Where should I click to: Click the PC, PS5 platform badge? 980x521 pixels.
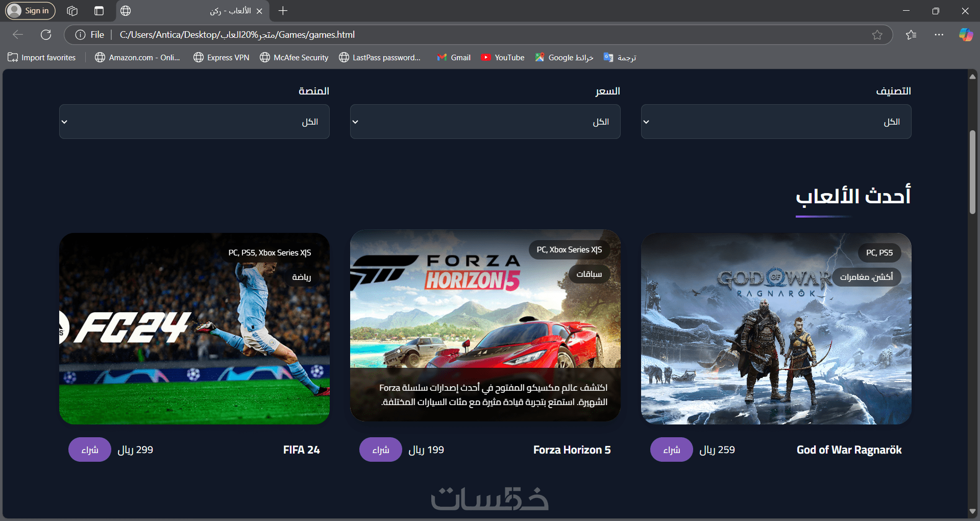point(879,253)
